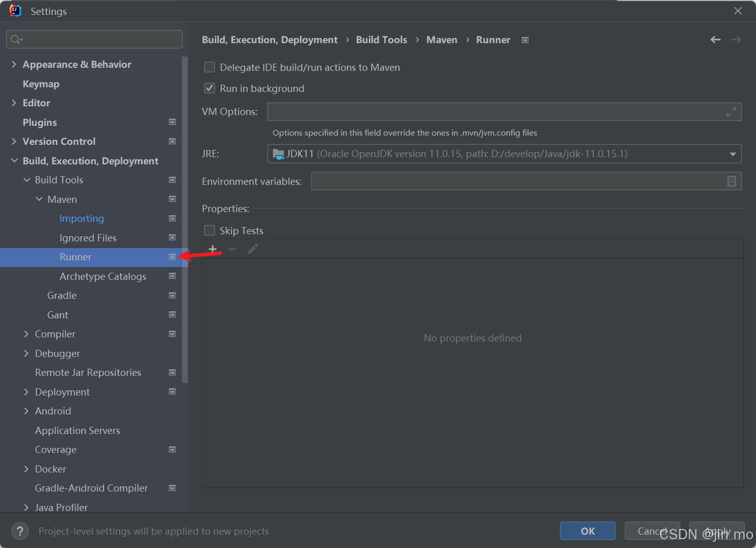This screenshot has width=756, height=548.
Task: Click the project icon next to Importing
Action: [173, 218]
